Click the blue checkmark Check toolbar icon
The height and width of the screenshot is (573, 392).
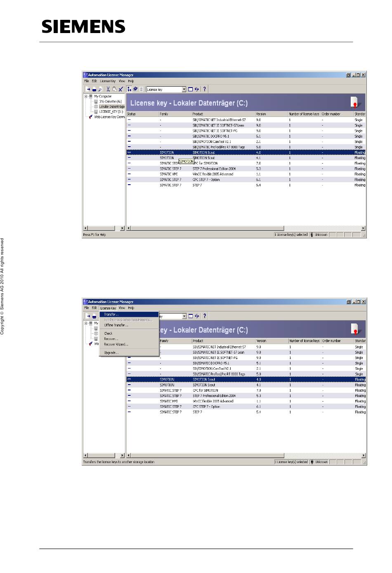point(121,89)
